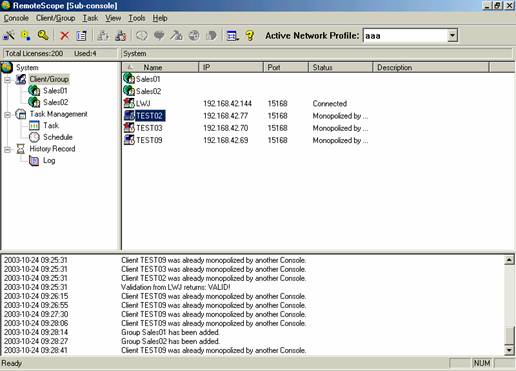Click the grey globe toolbar icon
The height and width of the screenshot is (371, 516).
[x=194, y=35]
